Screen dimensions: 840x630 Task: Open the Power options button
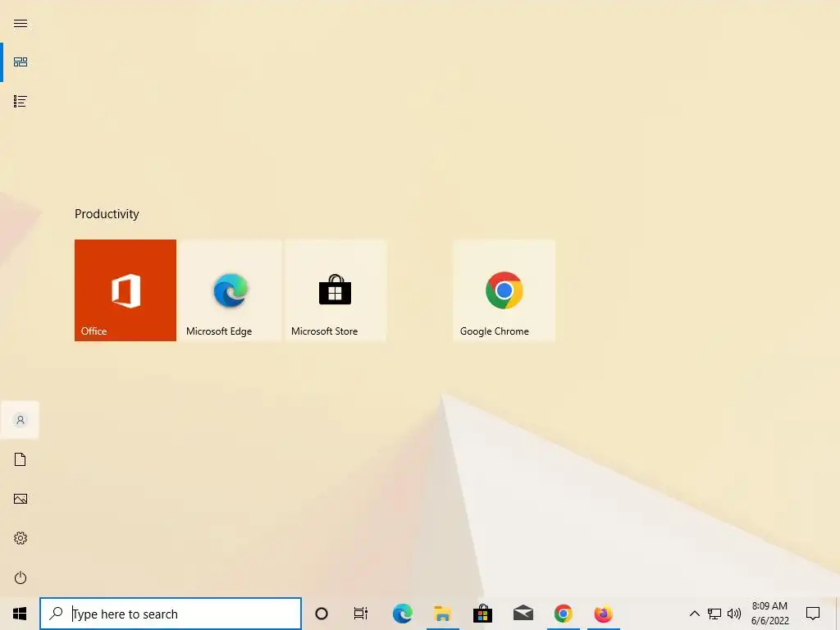click(x=21, y=577)
